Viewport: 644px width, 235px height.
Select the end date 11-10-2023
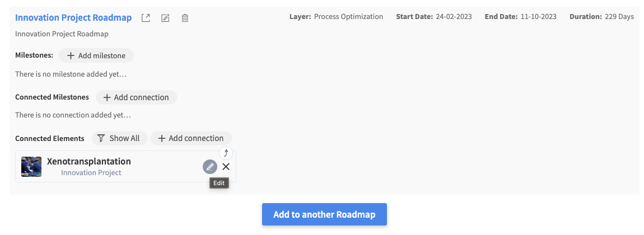coord(538,17)
